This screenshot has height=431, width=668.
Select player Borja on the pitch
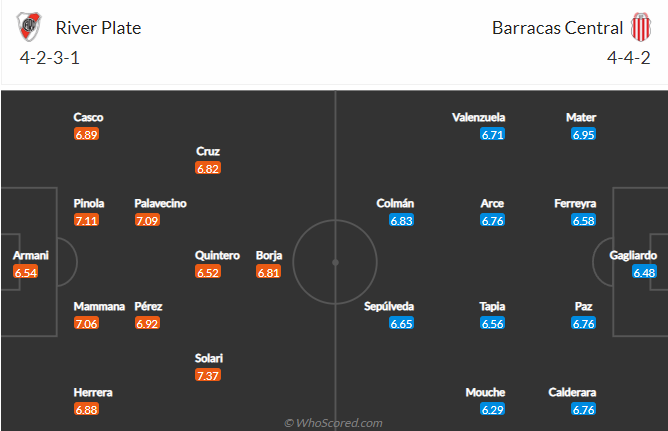pos(269,255)
